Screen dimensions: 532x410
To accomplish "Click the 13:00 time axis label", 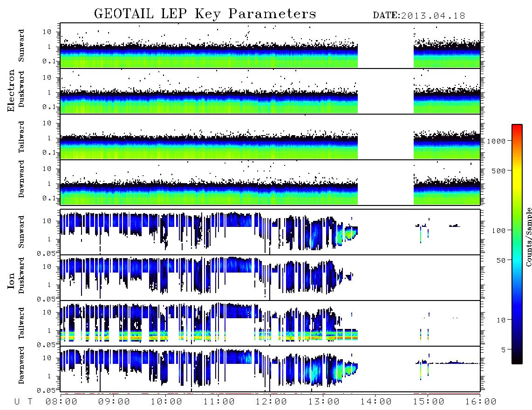I will click(324, 402).
